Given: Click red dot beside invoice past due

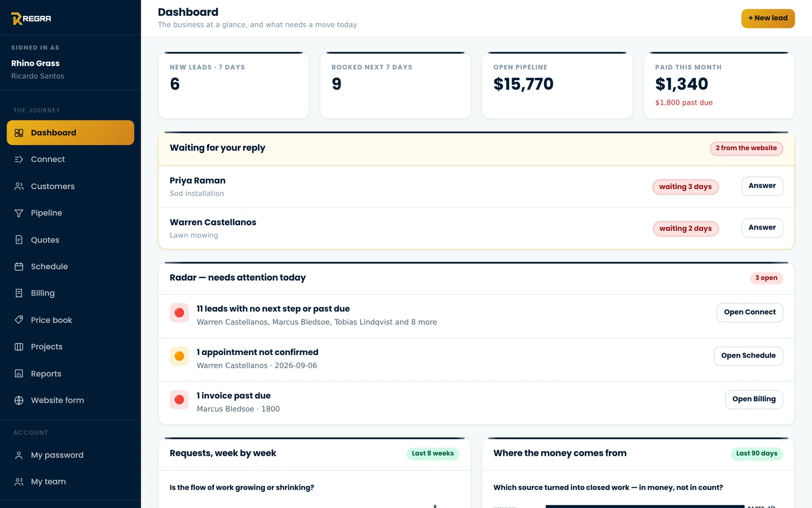Looking at the screenshot, I should pyautogui.click(x=179, y=400).
